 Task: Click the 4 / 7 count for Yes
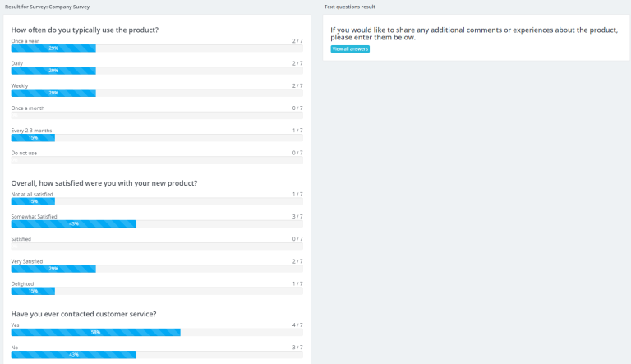[297, 325]
